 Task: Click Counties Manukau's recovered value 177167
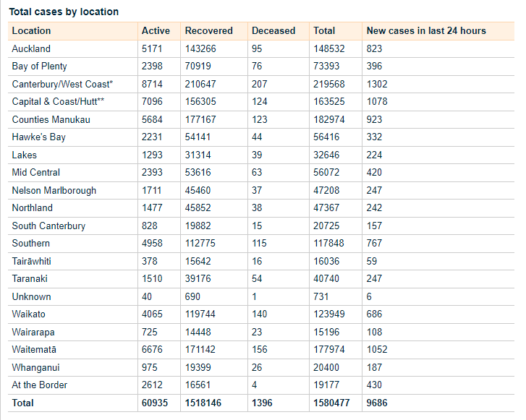tap(200, 119)
